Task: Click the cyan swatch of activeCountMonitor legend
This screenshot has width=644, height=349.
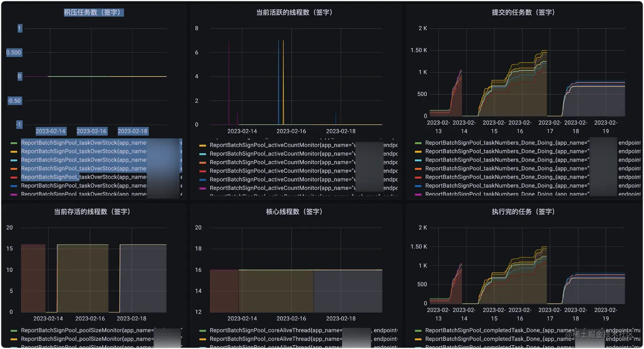Action: click(x=203, y=154)
